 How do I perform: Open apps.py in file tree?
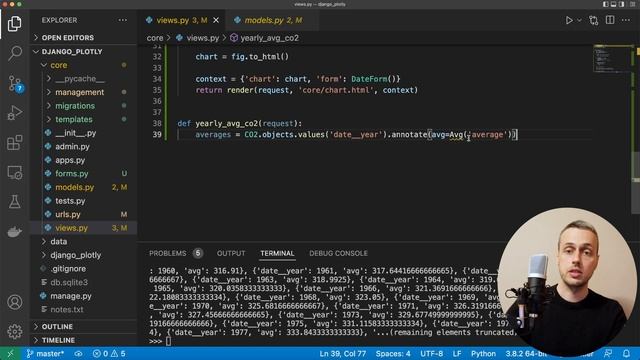(84, 160)
